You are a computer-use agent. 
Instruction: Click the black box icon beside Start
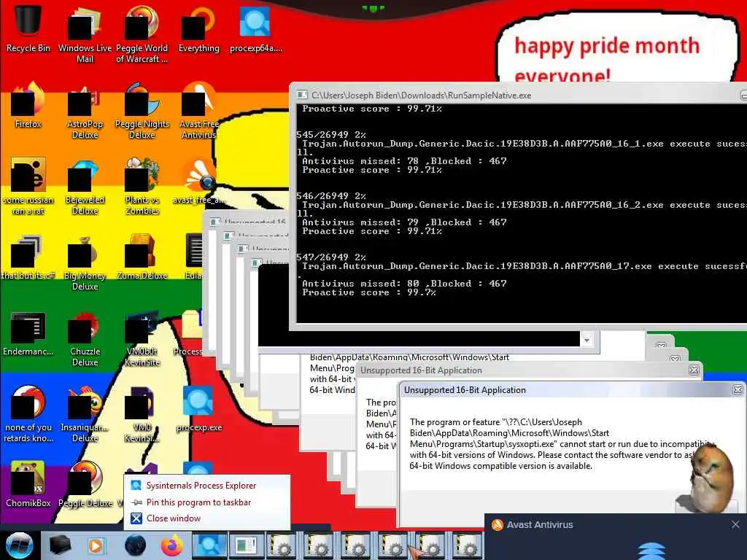coord(60,545)
